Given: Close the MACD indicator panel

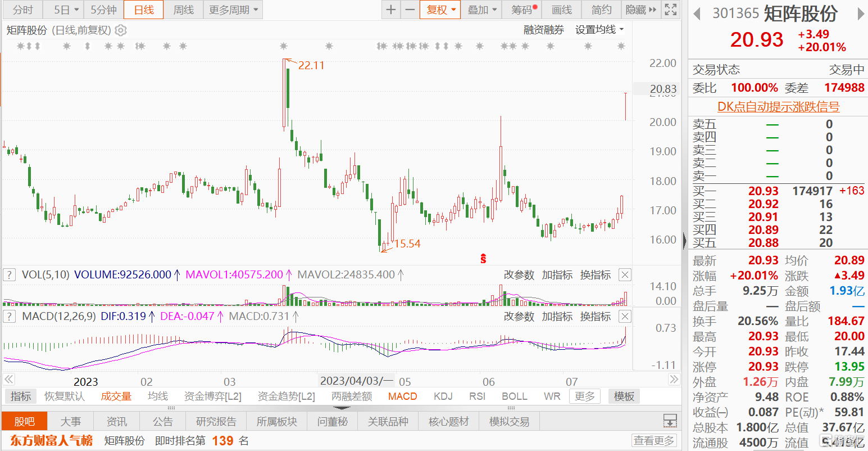Looking at the screenshot, I should pos(625,317).
